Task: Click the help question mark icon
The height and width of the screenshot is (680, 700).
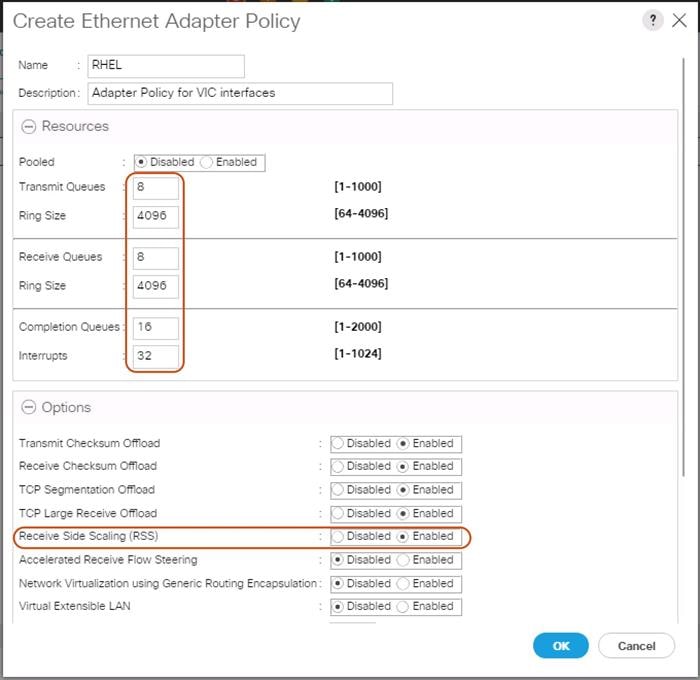Action: pyautogui.click(x=653, y=21)
